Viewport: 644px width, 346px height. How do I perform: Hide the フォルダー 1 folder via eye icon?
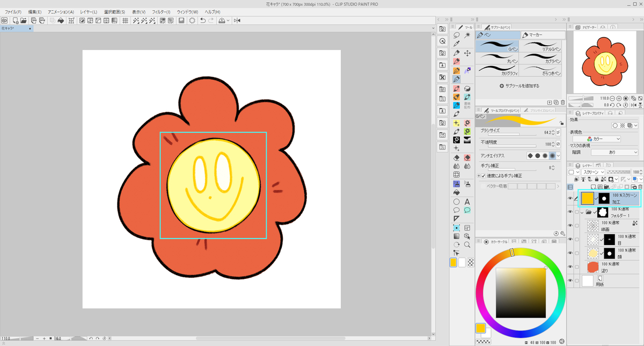click(x=570, y=212)
